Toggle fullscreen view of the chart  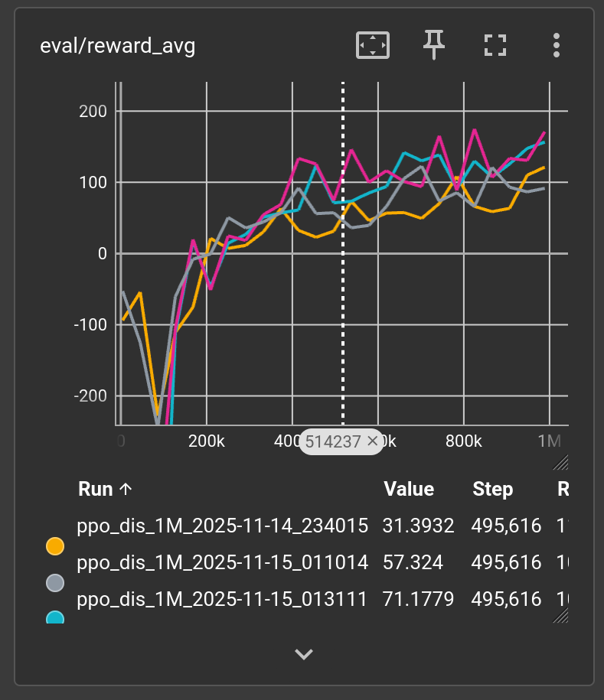(495, 45)
